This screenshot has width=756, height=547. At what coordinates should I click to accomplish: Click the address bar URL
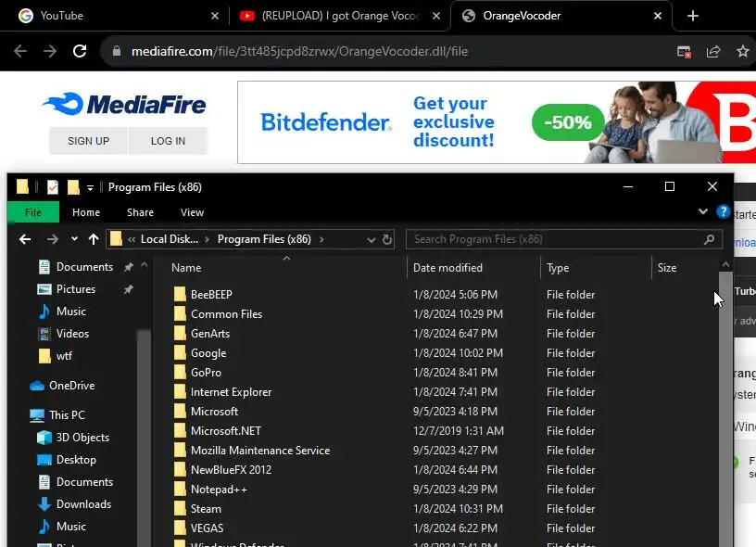(x=299, y=51)
